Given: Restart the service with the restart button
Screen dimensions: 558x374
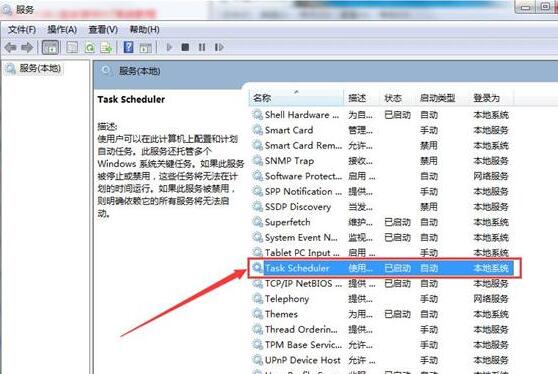Looking at the screenshot, I should tap(219, 47).
